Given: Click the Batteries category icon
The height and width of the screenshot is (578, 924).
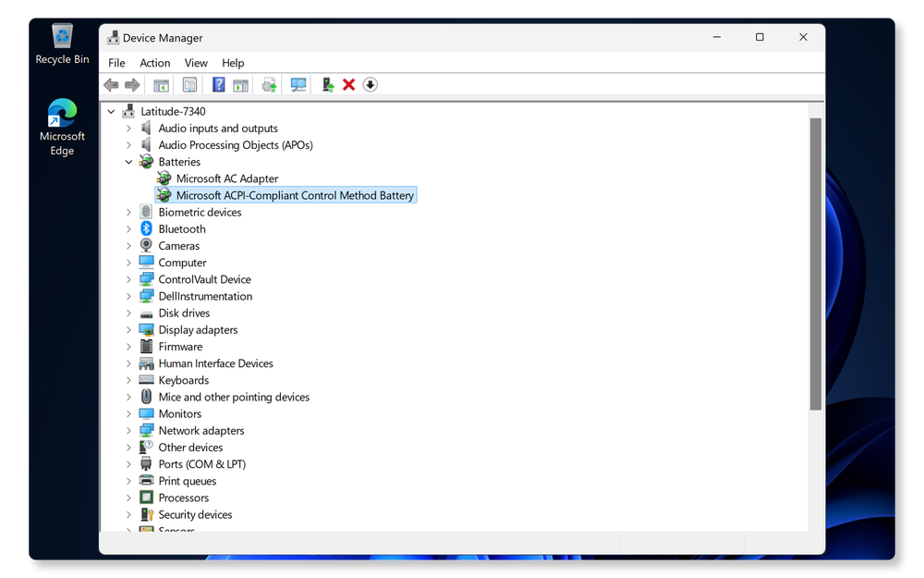Looking at the screenshot, I should pyautogui.click(x=146, y=162).
